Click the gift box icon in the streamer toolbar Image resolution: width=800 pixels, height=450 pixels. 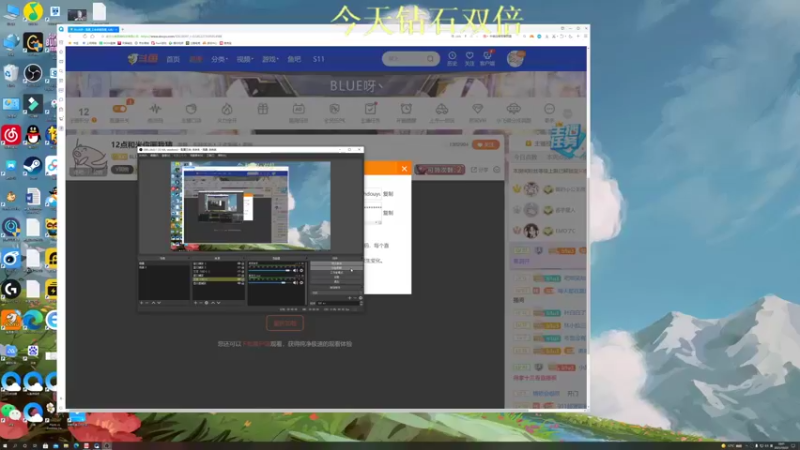(263, 109)
